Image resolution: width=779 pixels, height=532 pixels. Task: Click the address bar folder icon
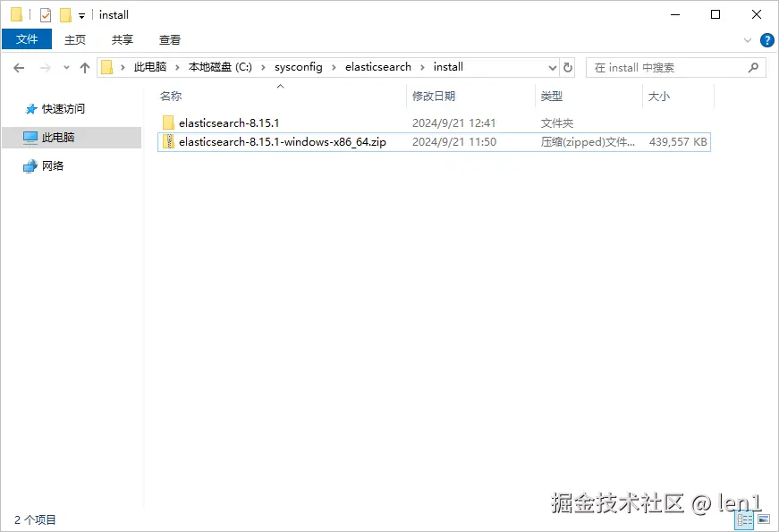pos(106,68)
